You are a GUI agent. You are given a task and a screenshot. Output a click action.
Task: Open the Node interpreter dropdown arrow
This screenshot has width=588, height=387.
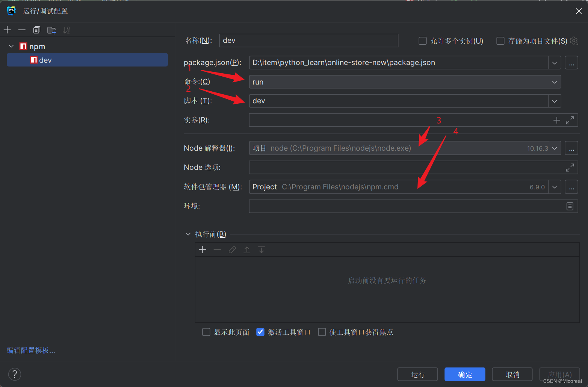tap(555, 148)
